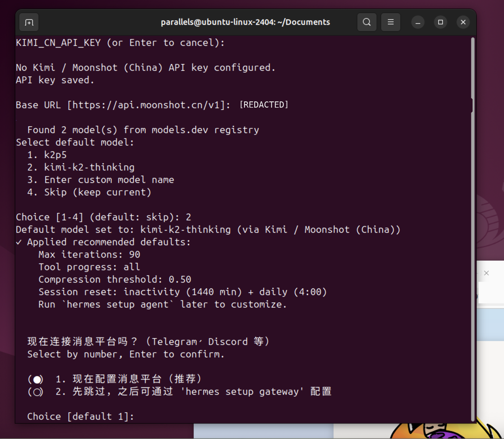Click the kimi-k2-thinking entry in model list
Viewport: 504px width, 439px height.
(x=89, y=167)
